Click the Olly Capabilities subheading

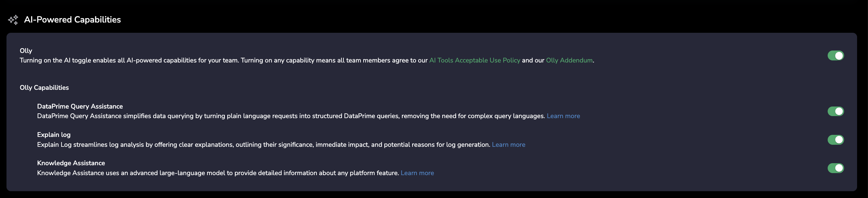(44, 88)
